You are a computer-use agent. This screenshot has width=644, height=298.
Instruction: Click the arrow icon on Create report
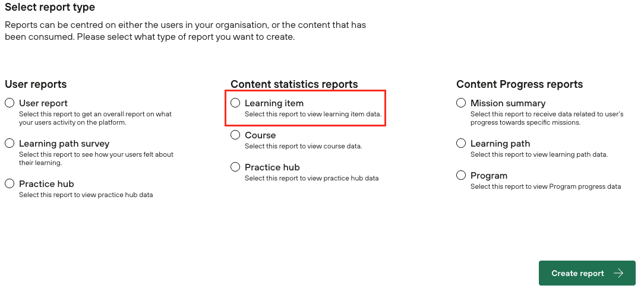click(618, 273)
